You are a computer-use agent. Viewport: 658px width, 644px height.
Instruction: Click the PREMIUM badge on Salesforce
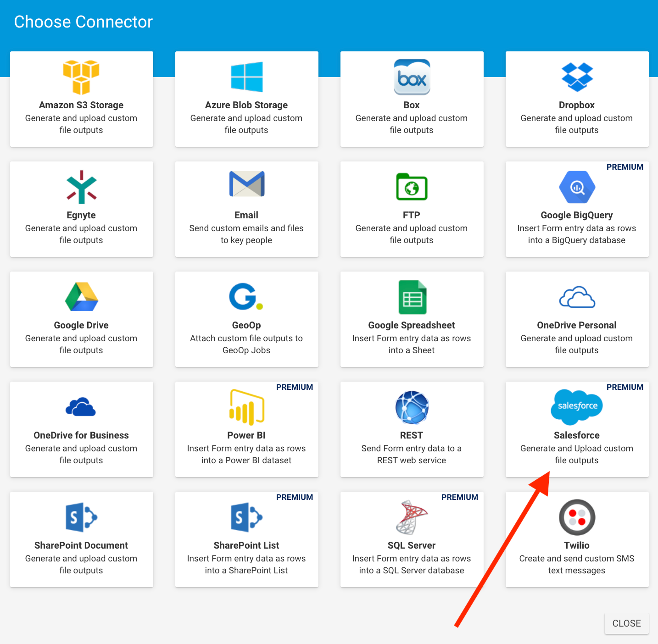point(625,387)
